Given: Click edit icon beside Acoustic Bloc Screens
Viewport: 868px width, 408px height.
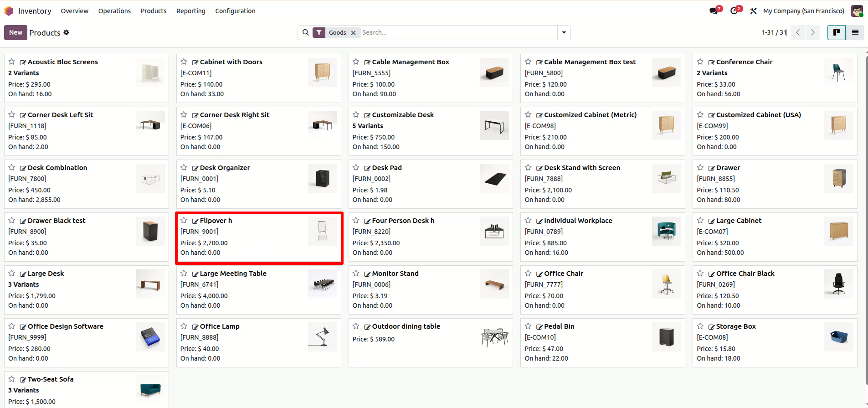Looking at the screenshot, I should click(23, 62).
